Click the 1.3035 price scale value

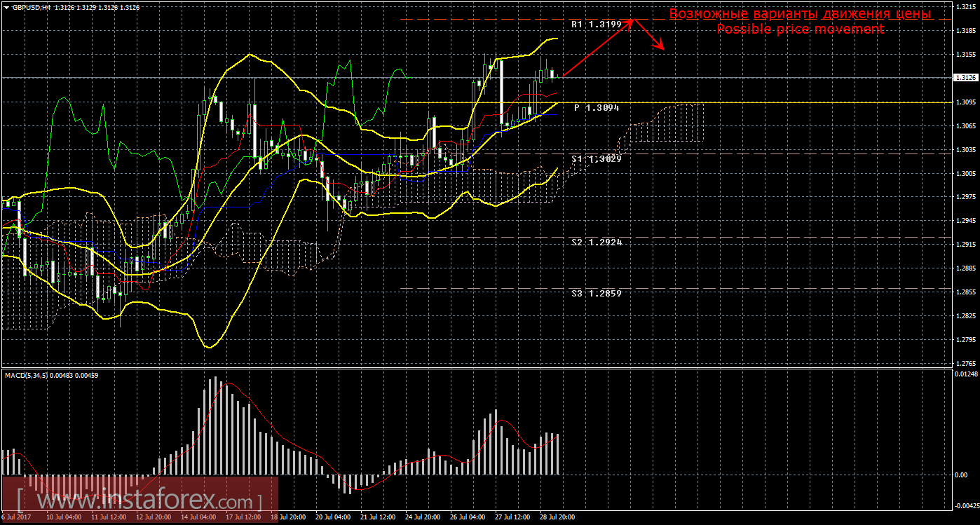[x=966, y=149]
